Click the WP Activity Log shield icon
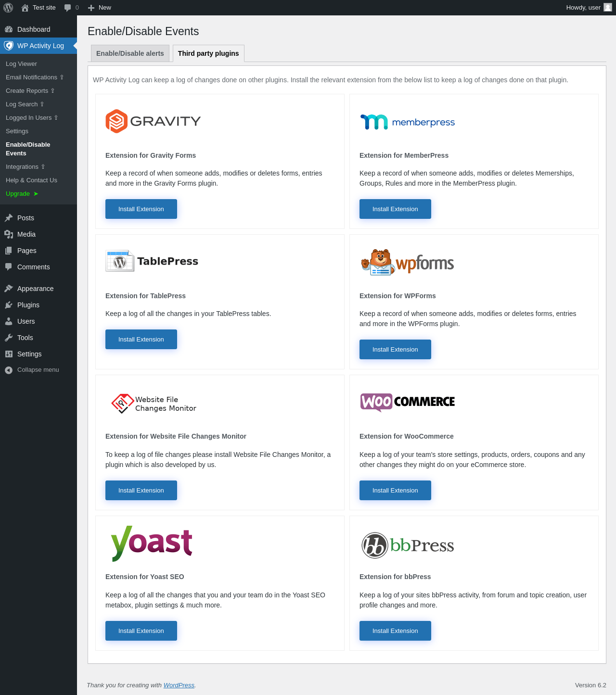 coord(9,46)
